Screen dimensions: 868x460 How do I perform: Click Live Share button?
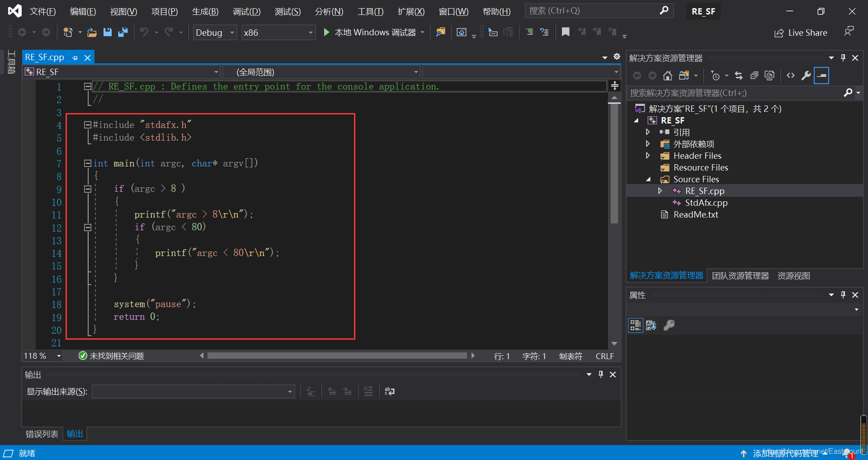(x=801, y=33)
